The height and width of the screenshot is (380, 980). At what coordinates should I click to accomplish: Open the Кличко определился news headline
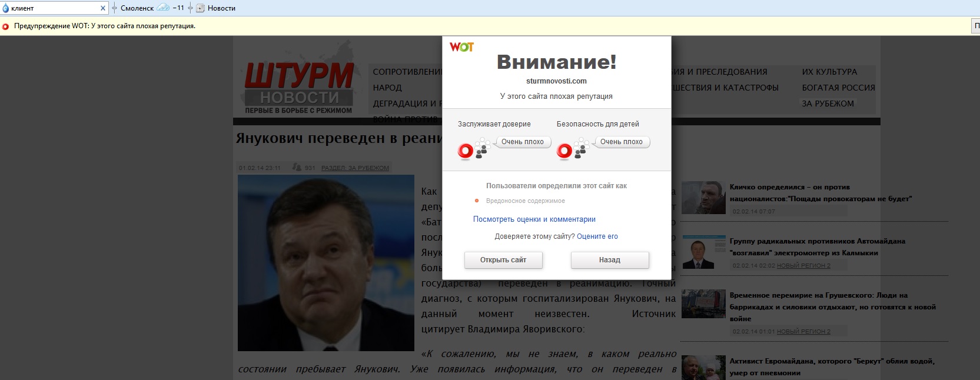pos(820,193)
